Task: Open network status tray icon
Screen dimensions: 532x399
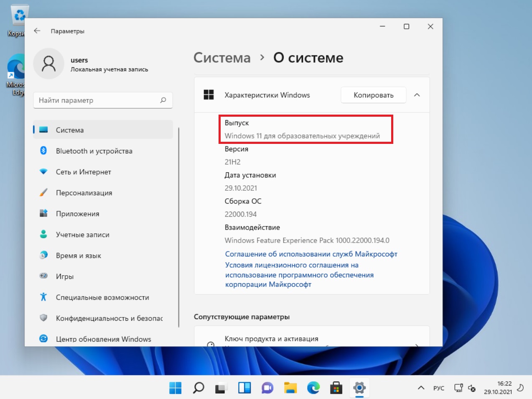Action: [x=458, y=388]
